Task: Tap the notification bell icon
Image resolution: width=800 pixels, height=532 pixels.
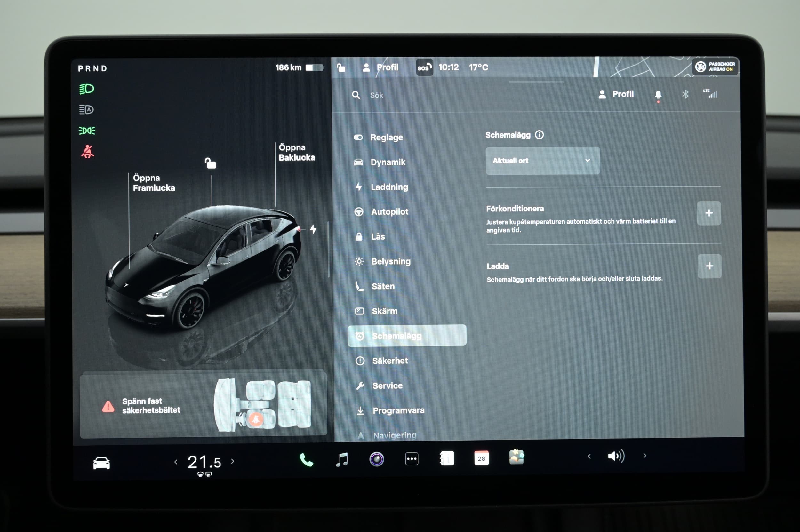Action: (658, 94)
